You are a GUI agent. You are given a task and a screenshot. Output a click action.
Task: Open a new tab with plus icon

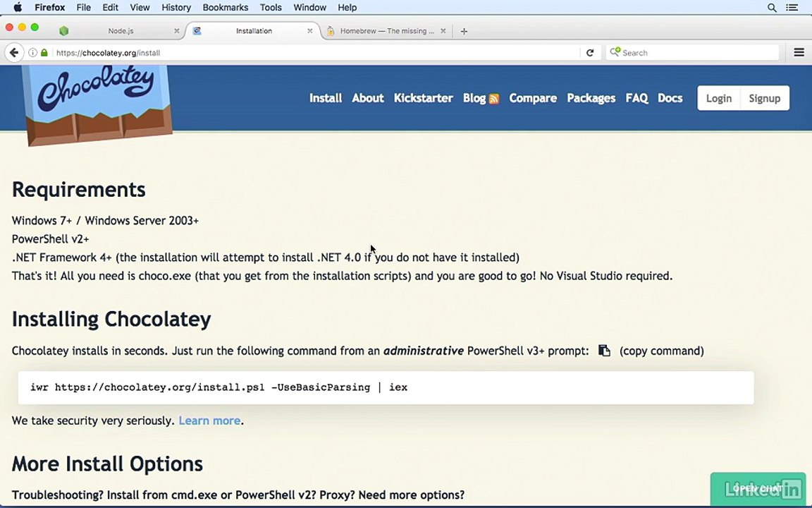click(464, 31)
